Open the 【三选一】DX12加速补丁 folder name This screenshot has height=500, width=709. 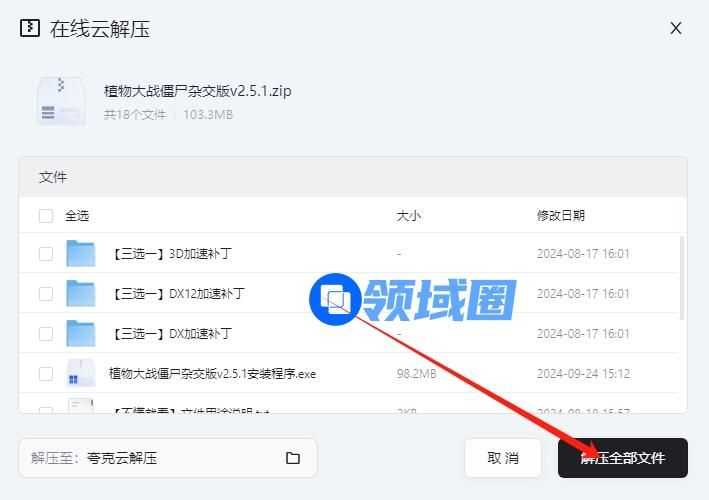178,294
